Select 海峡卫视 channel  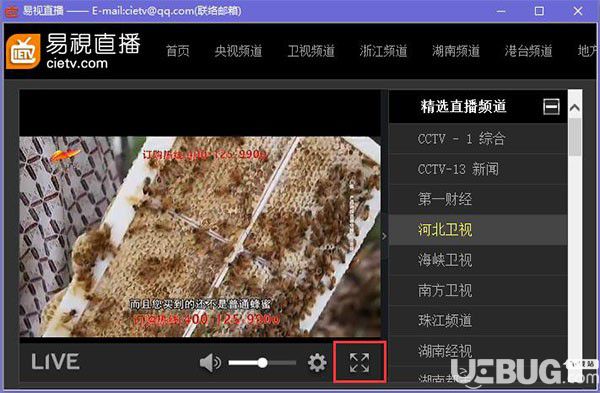coord(478,260)
